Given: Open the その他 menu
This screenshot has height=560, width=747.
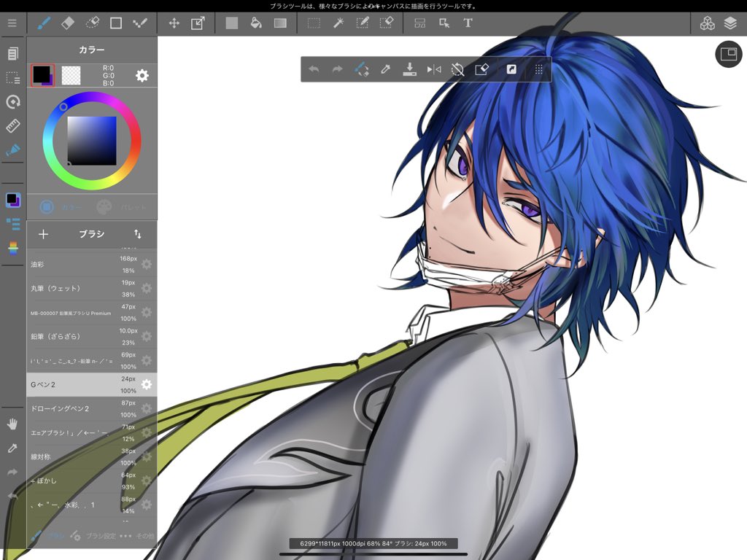Looking at the screenshot, I should pyautogui.click(x=137, y=536).
